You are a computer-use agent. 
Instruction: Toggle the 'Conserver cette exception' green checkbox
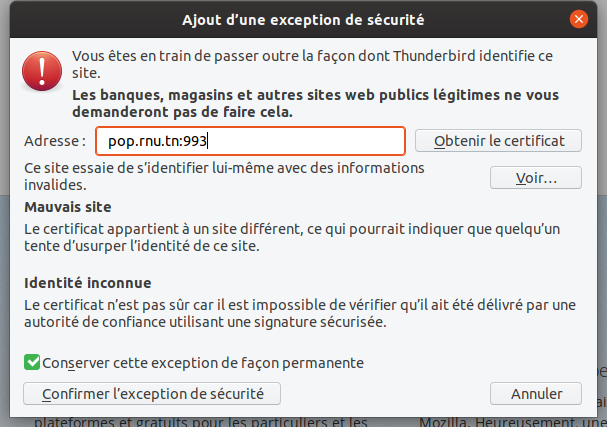pos(32,362)
